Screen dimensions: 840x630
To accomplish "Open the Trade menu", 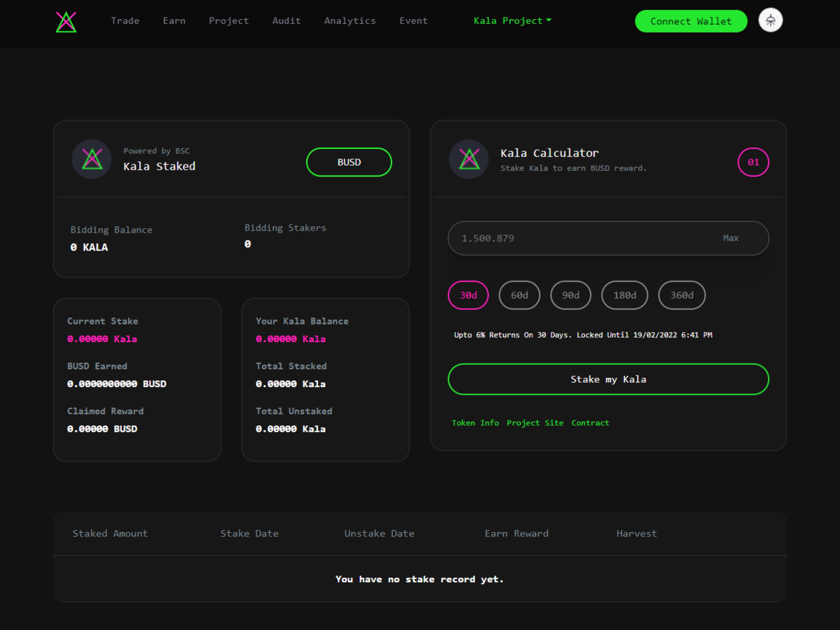I will tap(125, 21).
